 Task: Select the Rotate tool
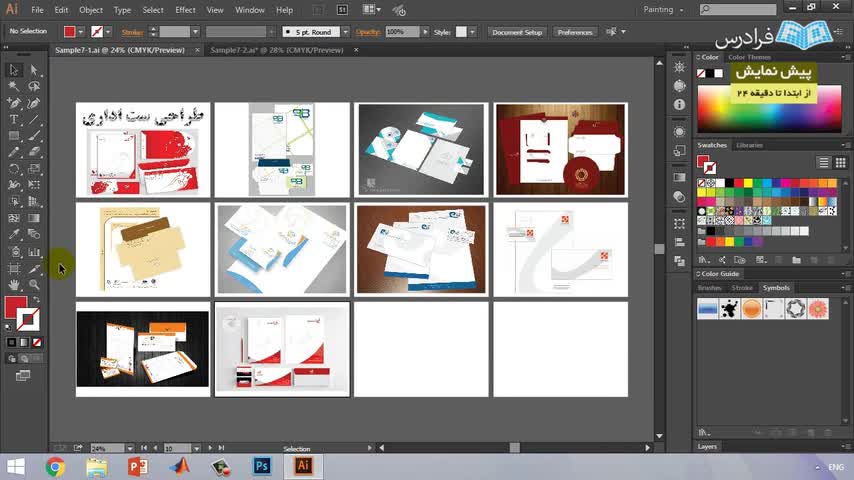click(x=14, y=169)
